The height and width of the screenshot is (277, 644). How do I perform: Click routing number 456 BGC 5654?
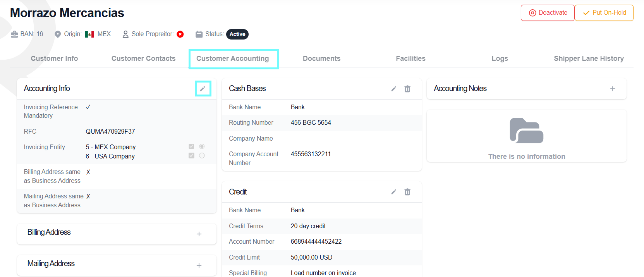tap(311, 123)
